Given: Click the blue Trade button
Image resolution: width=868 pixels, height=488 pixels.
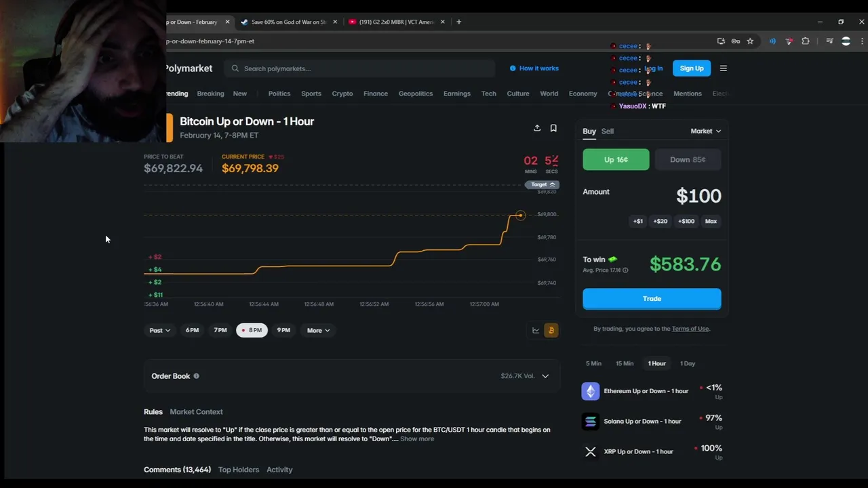Looking at the screenshot, I should 652,298.
